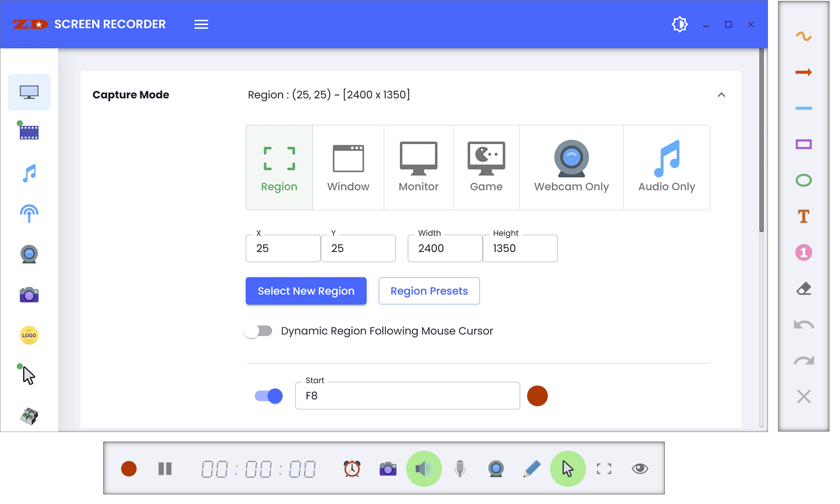Open Region Presets

[429, 291]
